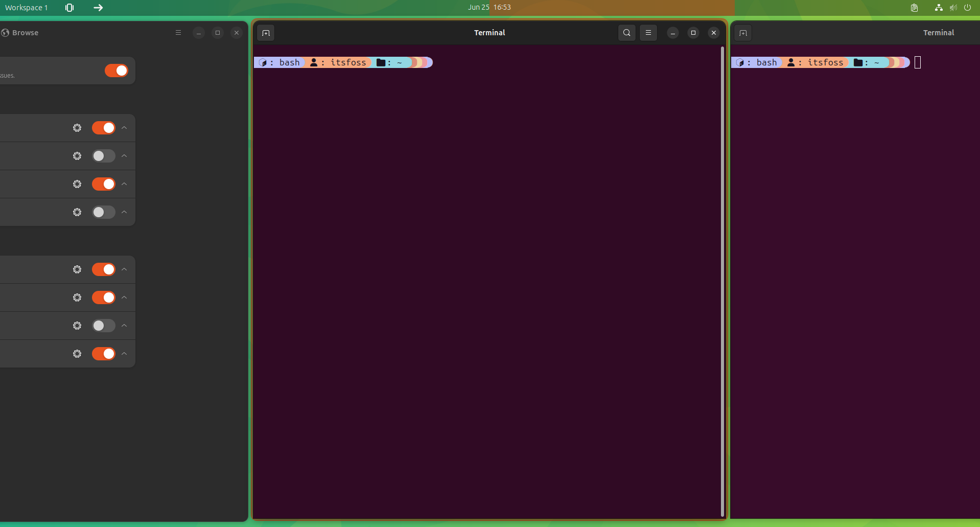Image resolution: width=980 pixels, height=527 pixels.
Task: Collapse second lower-group extension row chevron
Action: pyautogui.click(x=124, y=297)
